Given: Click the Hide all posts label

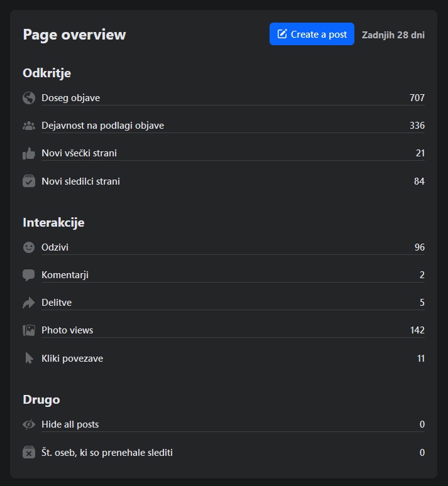Looking at the screenshot, I should click(x=70, y=424).
